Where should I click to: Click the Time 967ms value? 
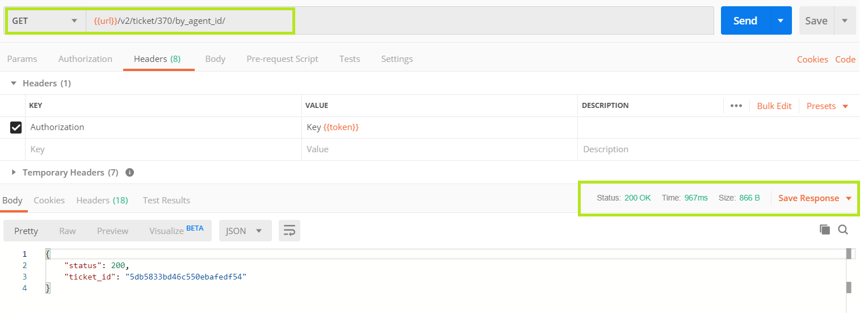[x=696, y=198]
